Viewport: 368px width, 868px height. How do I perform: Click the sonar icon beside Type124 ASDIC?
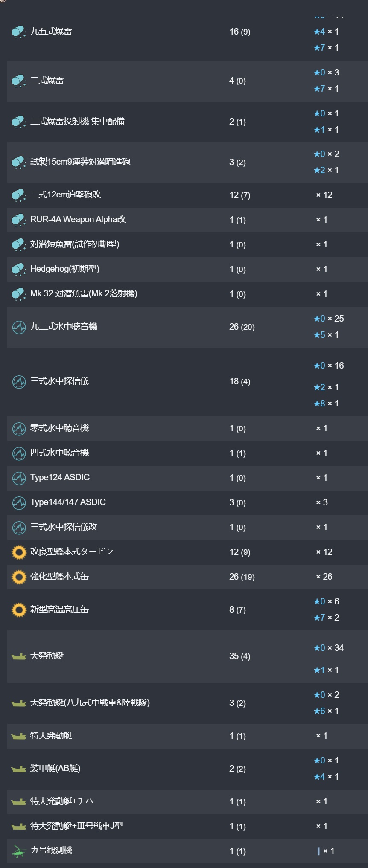click(19, 478)
